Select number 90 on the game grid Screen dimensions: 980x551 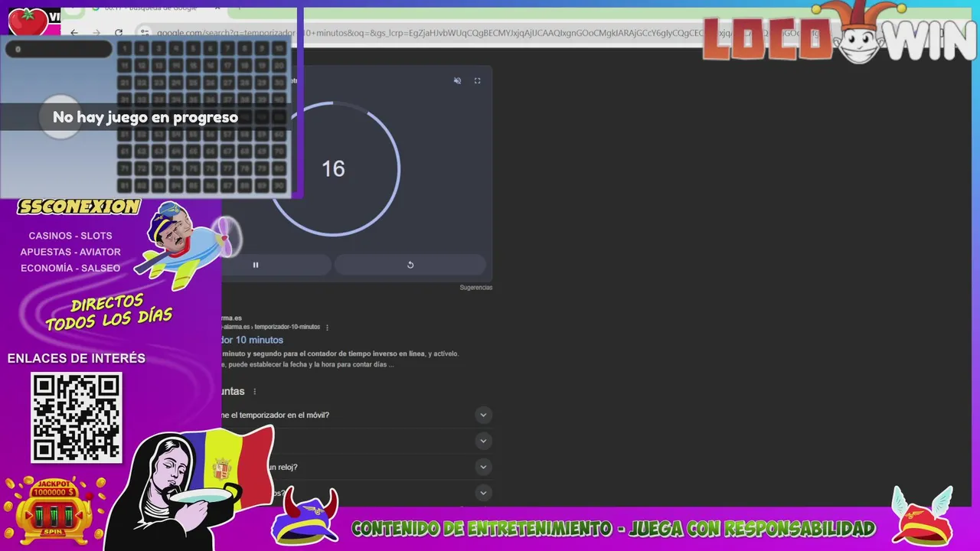[x=279, y=185]
